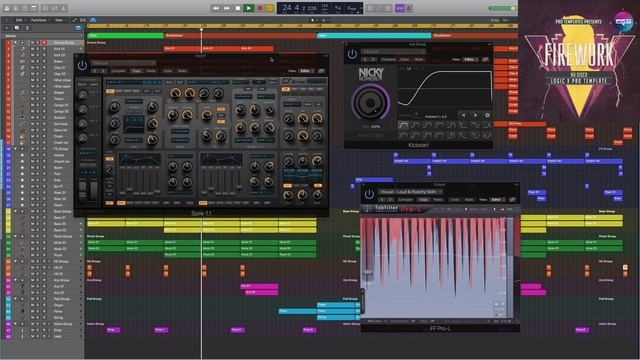Screen dimensions: 640x360
Task: Click Compare in the Kickstart plugin header
Action: pos(388,60)
